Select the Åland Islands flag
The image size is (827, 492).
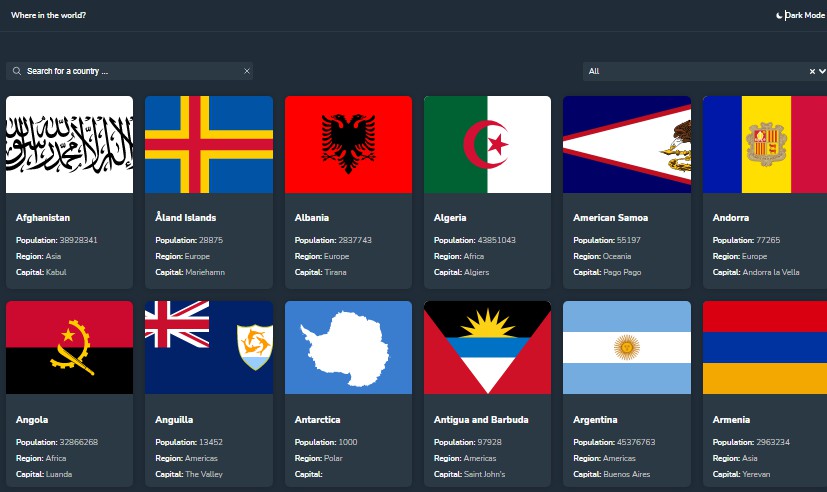tap(209, 144)
